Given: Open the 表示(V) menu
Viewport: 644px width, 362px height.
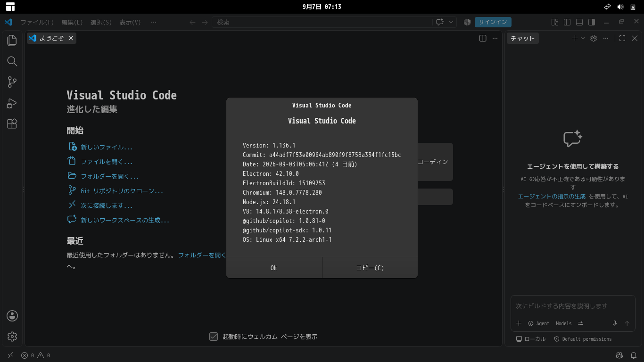Looking at the screenshot, I should click(x=130, y=22).
